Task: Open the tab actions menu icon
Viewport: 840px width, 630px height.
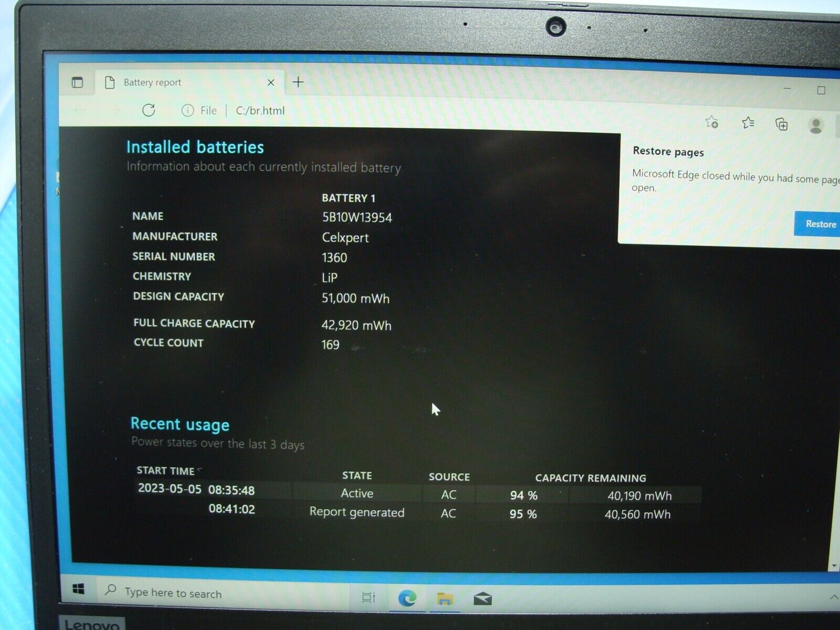Action: point(77,82)
